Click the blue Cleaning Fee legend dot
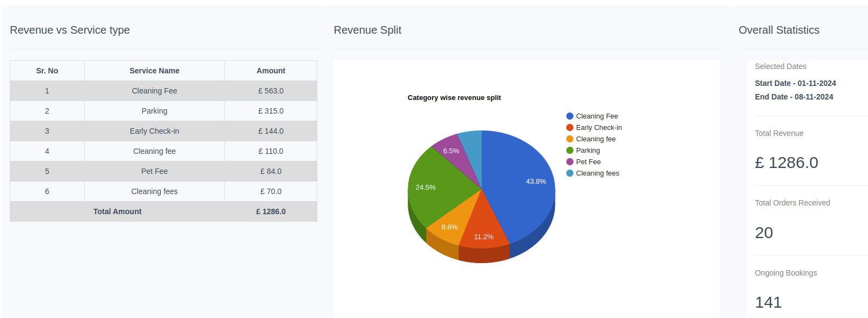Screen dimensions: 868x318 click(570, 116)
